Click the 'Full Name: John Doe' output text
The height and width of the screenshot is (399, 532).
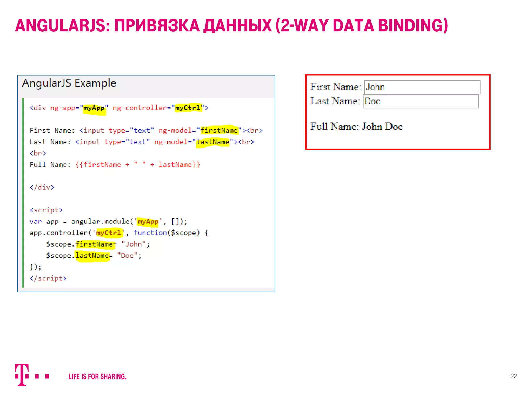coord(356,127)
